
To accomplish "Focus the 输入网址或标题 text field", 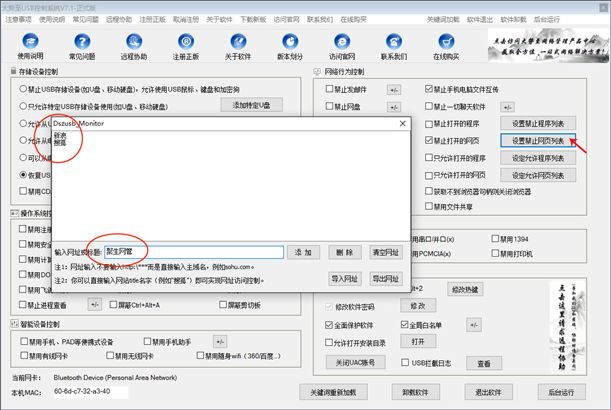I will tap(194, 252).
